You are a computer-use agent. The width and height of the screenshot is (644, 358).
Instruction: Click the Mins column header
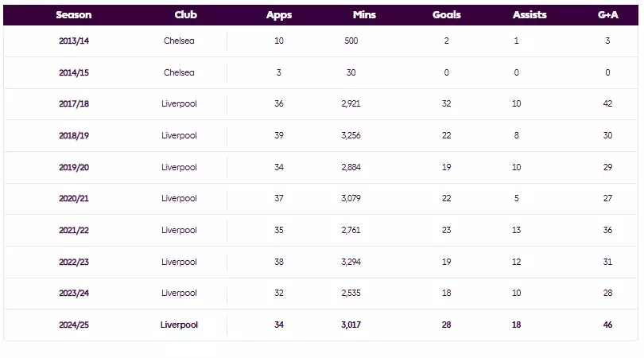(364, 15)
